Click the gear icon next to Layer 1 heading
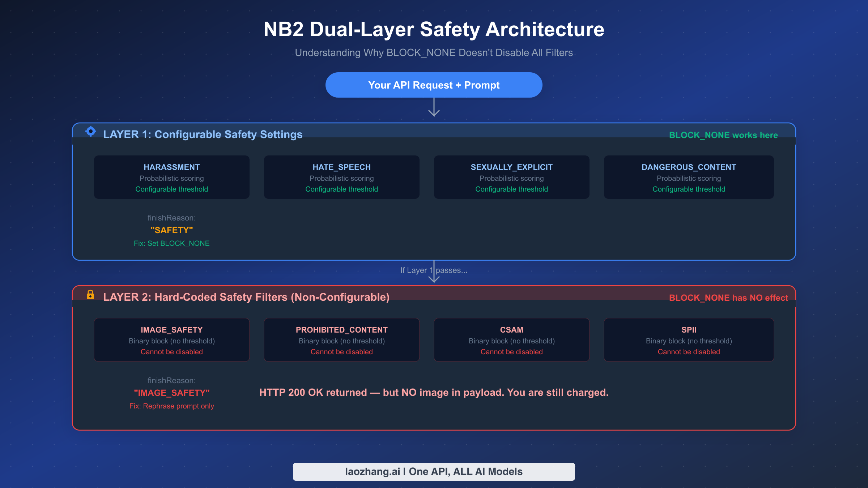Image resolution: width=868 pixels, height=488 pixels. click(91, 132)
